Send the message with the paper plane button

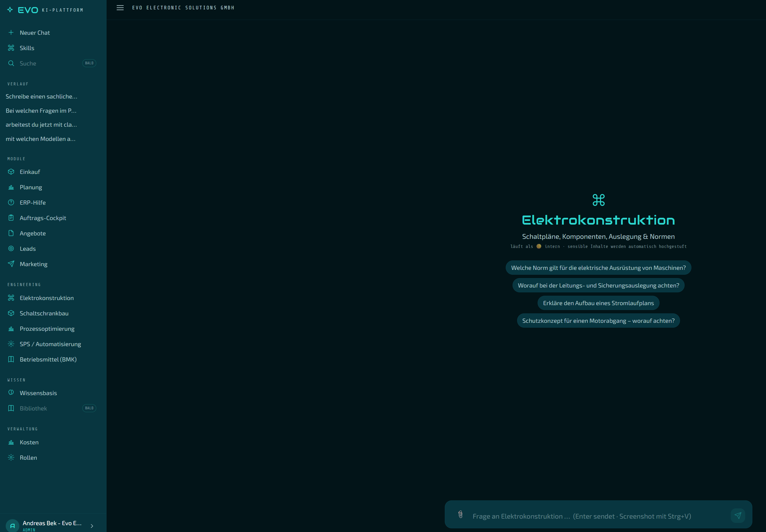(738, 515)
